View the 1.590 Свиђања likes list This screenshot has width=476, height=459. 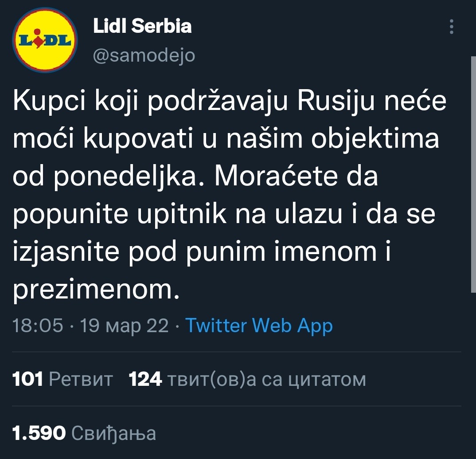(84, 433)
